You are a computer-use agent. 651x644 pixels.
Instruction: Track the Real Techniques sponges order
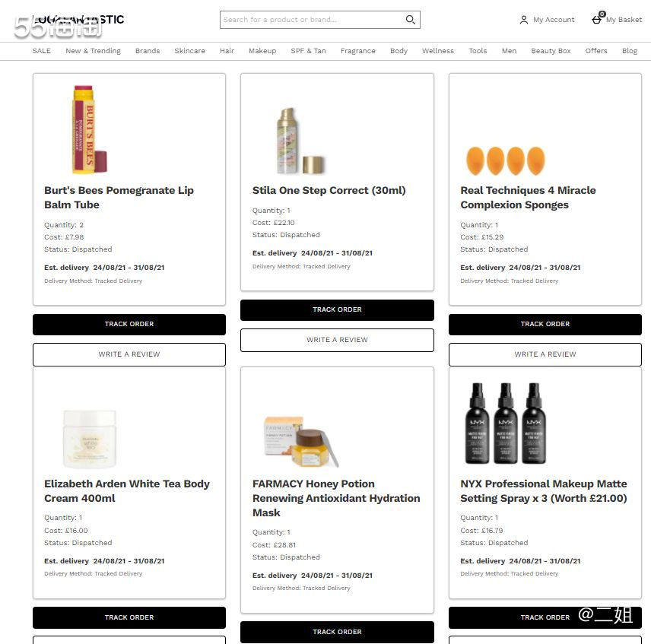545,324
